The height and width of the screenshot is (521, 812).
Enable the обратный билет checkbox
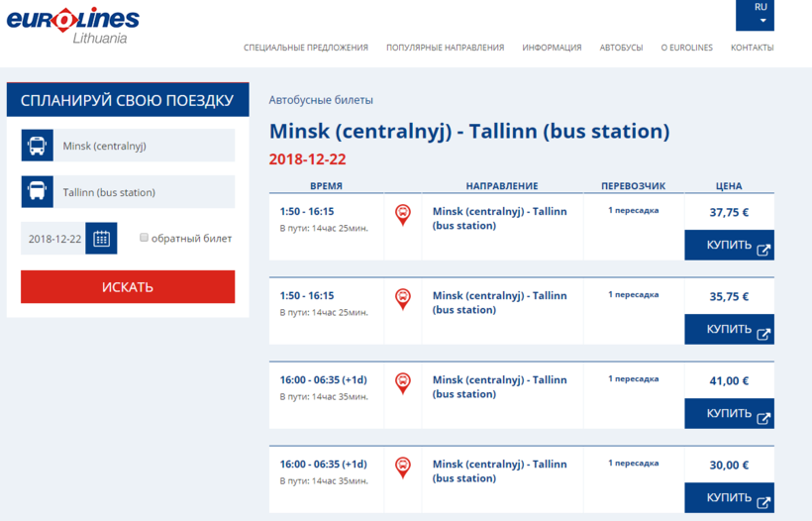[x=145, y=238]
